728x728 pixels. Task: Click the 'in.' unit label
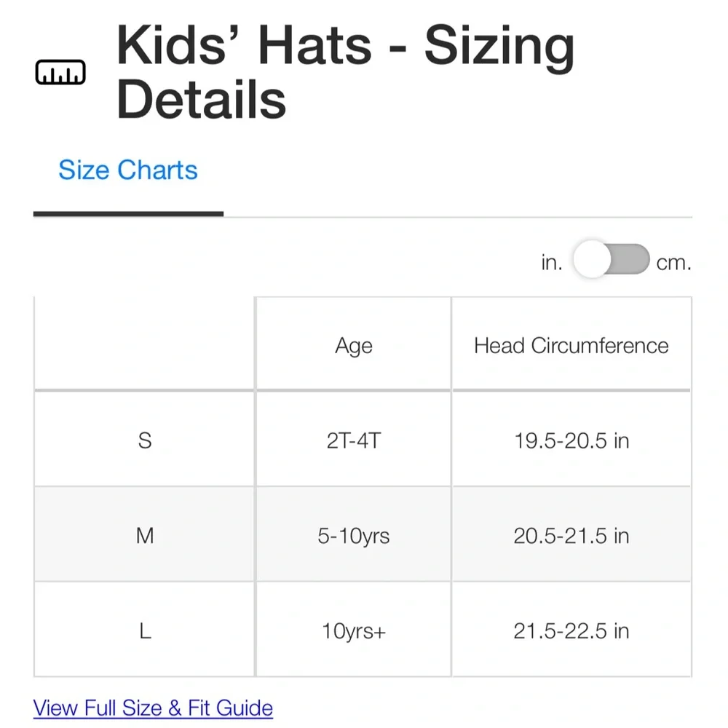tap(552, 262)
